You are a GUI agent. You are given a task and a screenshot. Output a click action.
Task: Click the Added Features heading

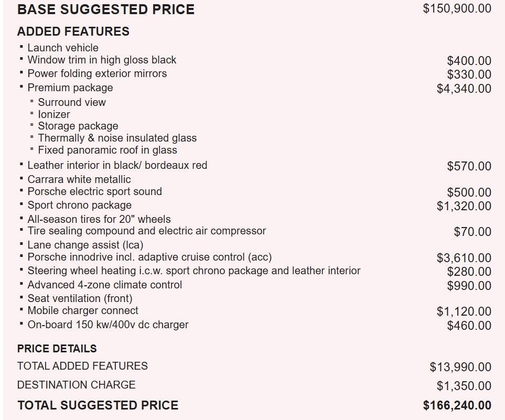(x=73, y=31)
